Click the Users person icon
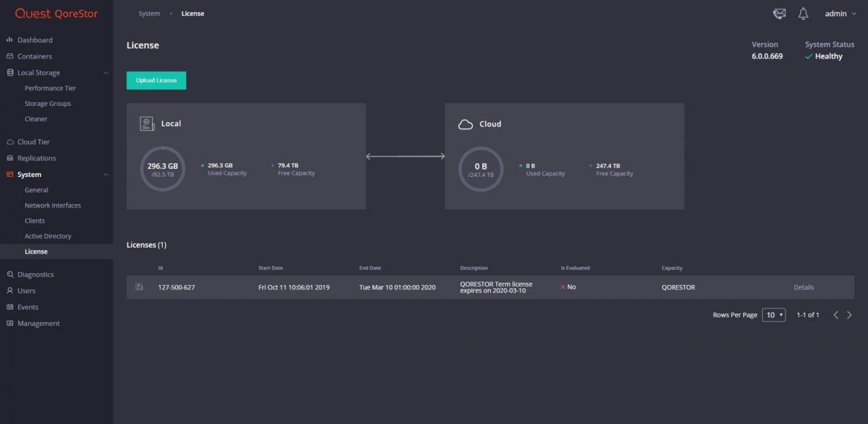This screenshot has height=424, width=868. [x=10, y=291]
